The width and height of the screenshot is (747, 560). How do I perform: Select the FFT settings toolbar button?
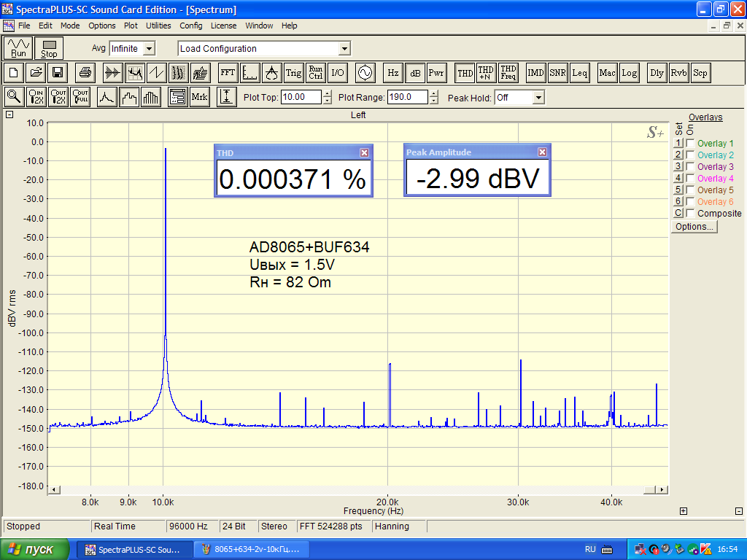pyautogui.click(x=228, y=73)
